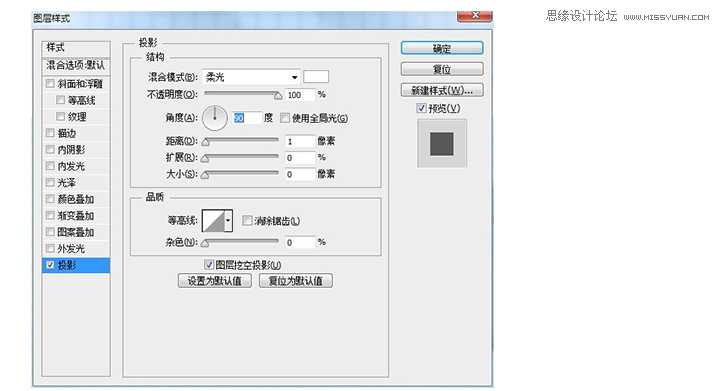Click the 距离 slider handle
This screenshot has width=720, height=391.
(206, 142)
